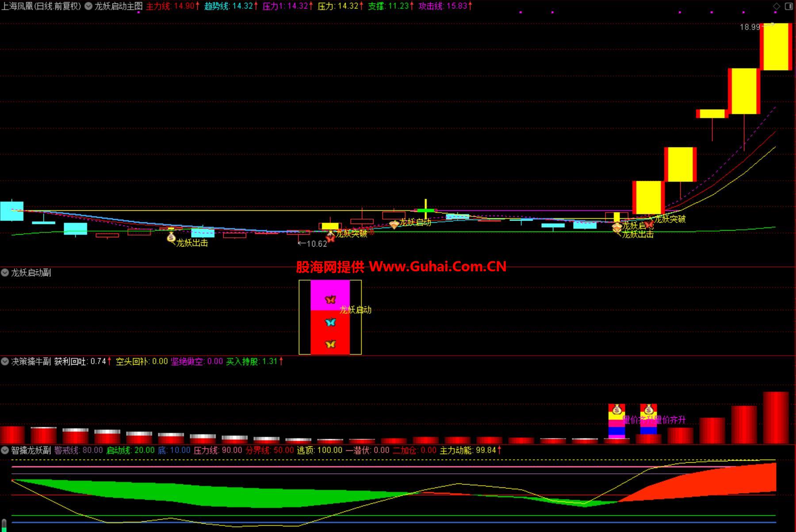The width and height of the screenshot is (796, 532).
Task: Click second money bag above striped volume bar
Action: pos(649,410)
